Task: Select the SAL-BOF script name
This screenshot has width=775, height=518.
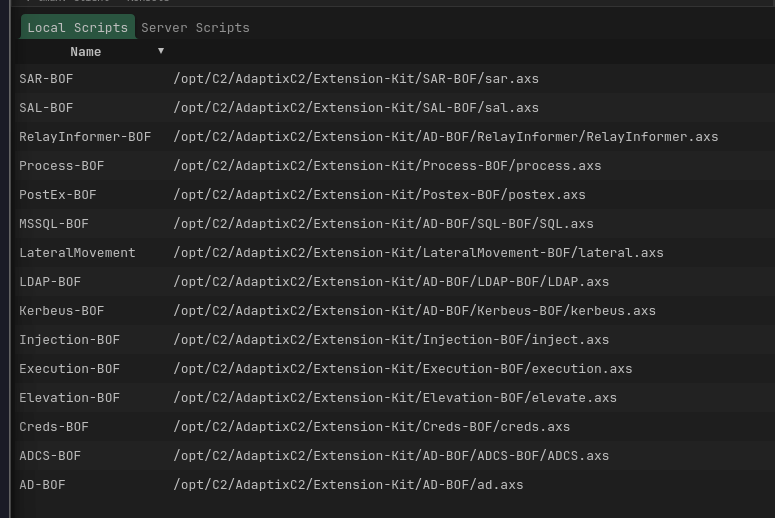Action: click(46, 107)
